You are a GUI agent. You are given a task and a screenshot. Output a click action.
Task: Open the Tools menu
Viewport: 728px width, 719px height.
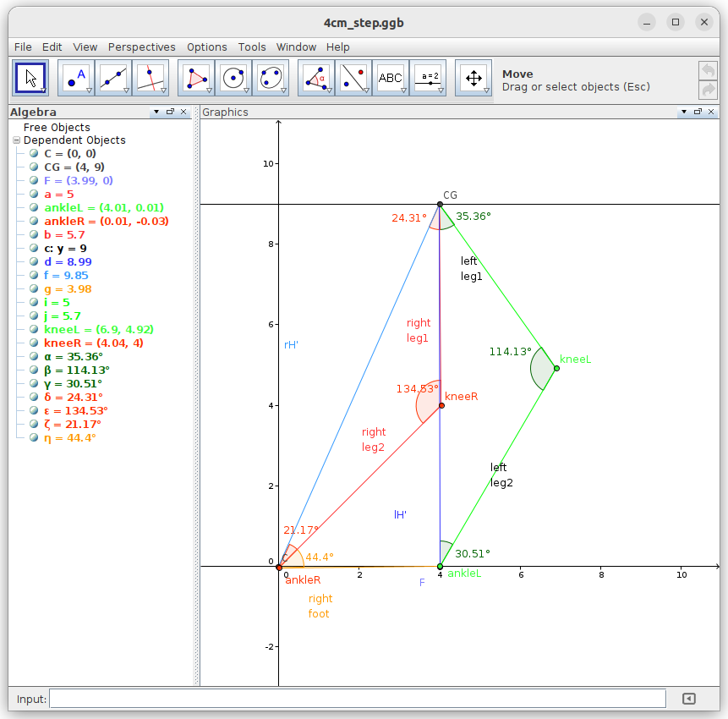(252, 47)
